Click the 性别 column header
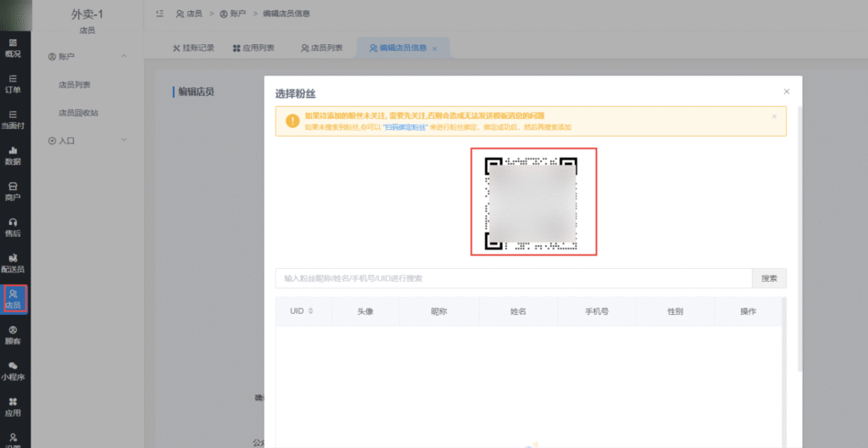The width and height of the screenshot is (868, 448). tap(675, 311)
